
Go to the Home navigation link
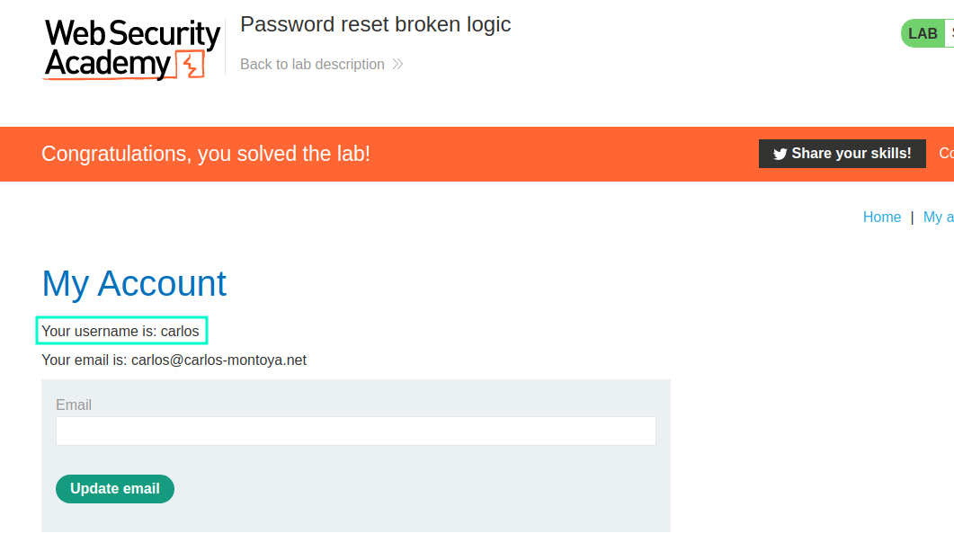[x=881, y=217]
